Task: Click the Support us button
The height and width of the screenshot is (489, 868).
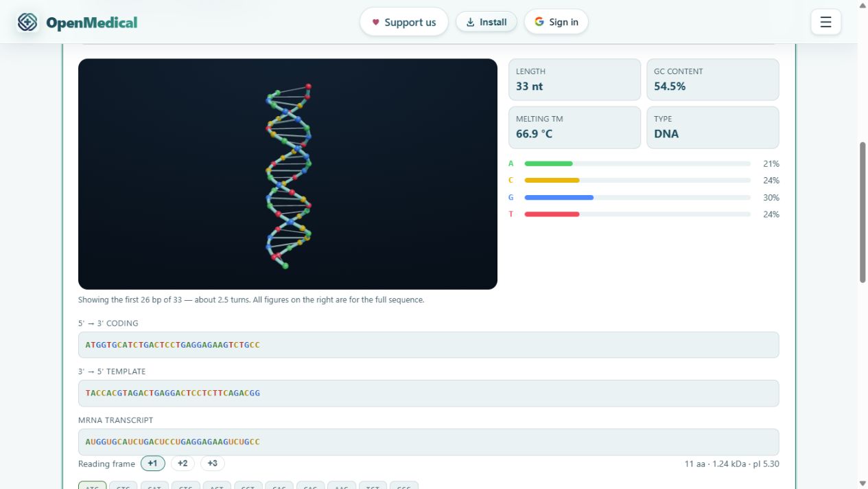Action: [x=404, y=22]
